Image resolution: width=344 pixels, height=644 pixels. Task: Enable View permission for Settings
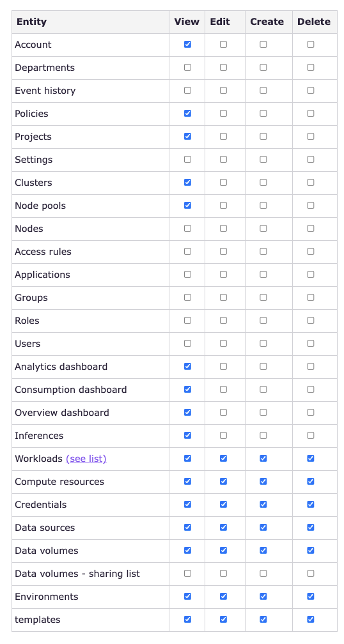pos(187,159)
